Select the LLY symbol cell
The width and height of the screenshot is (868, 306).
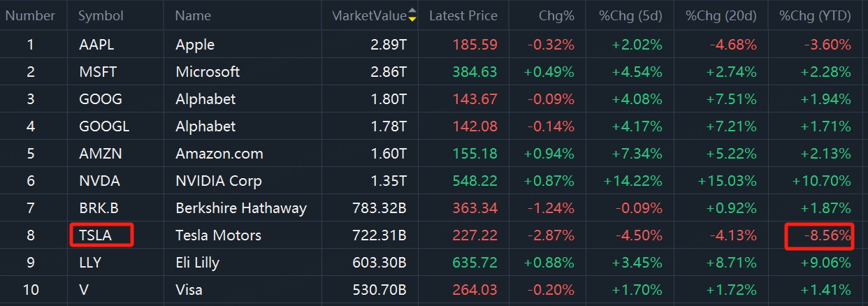[x=90, y=263]
